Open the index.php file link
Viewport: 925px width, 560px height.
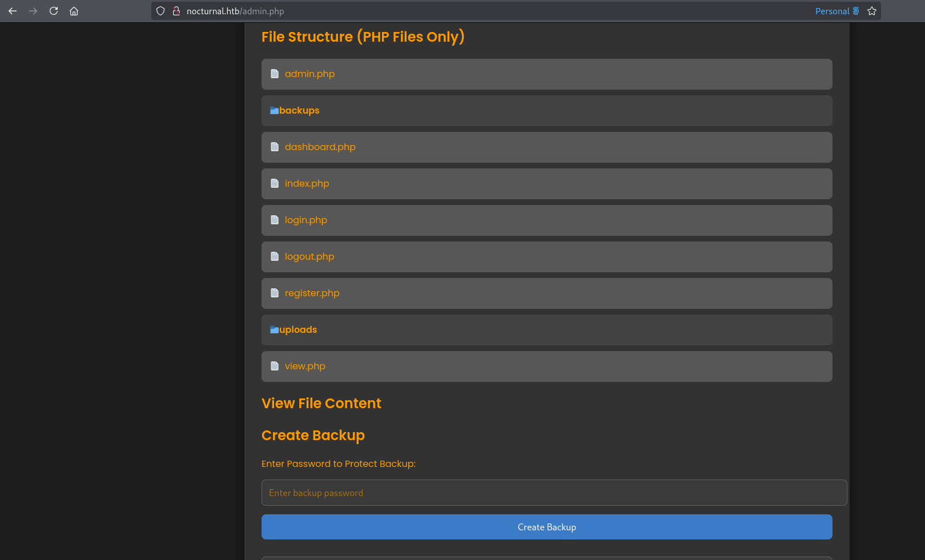(x=307, y=183)
